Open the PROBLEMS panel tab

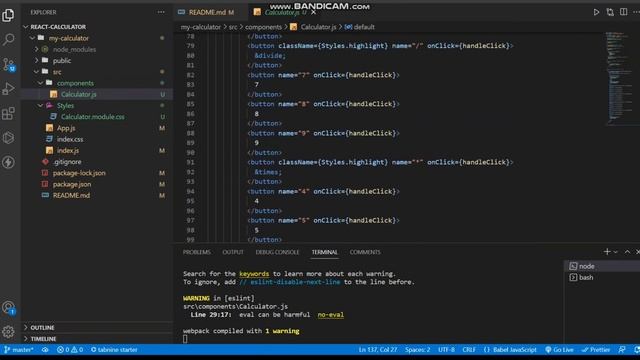[x=197, y=252]
